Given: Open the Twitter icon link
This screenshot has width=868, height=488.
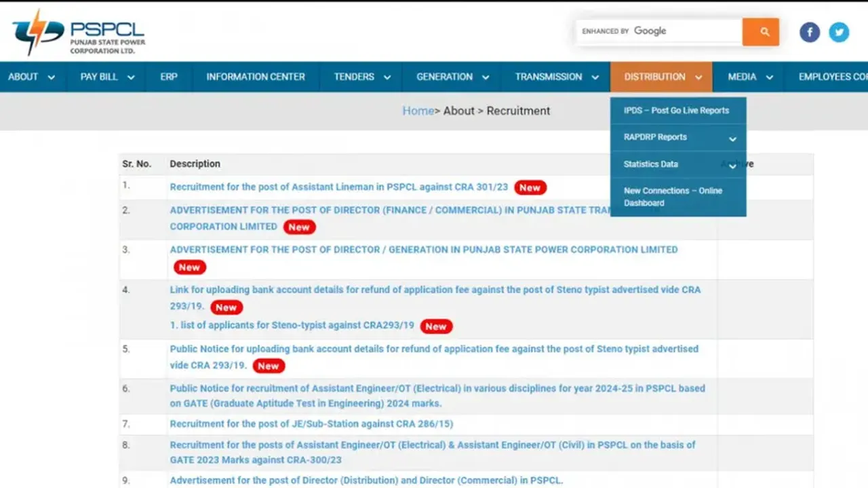Looking at the screenshot, I should pyautogui.click(x=839, y=32).
